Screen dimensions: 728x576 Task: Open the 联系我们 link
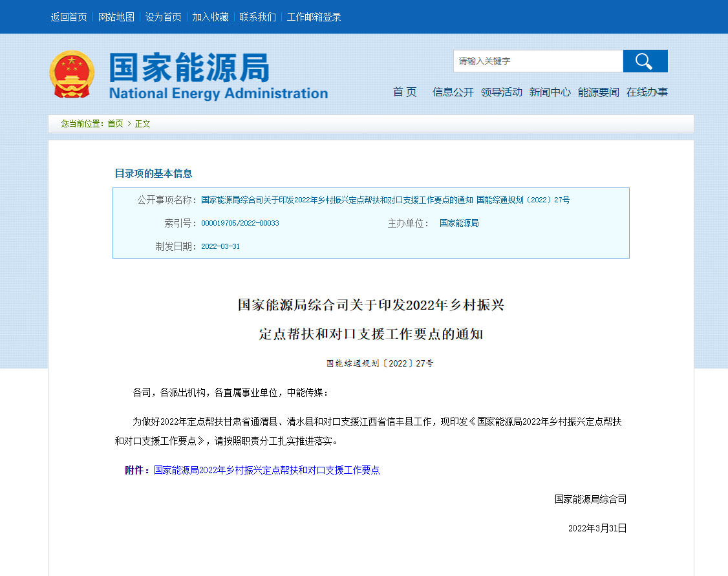pyautogui.click(x=258, y=17)
